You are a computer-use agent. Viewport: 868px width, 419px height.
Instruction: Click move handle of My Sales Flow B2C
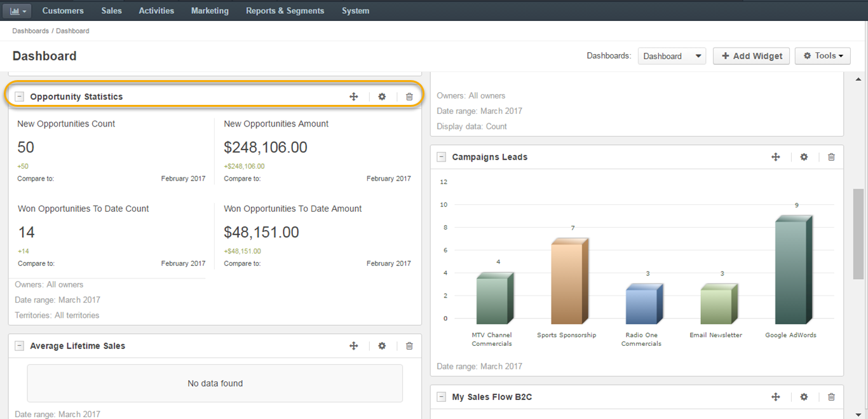click(x=776, y=397)
